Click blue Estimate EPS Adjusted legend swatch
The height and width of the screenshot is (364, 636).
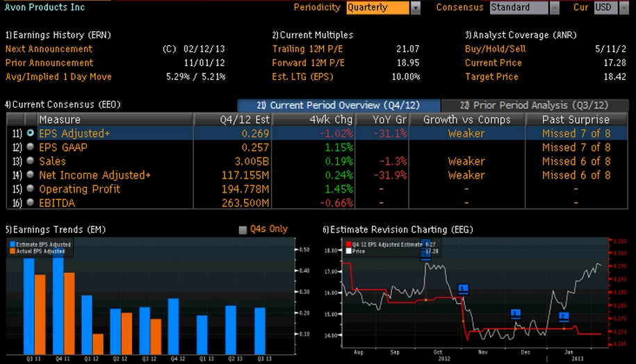pos(13,245)
